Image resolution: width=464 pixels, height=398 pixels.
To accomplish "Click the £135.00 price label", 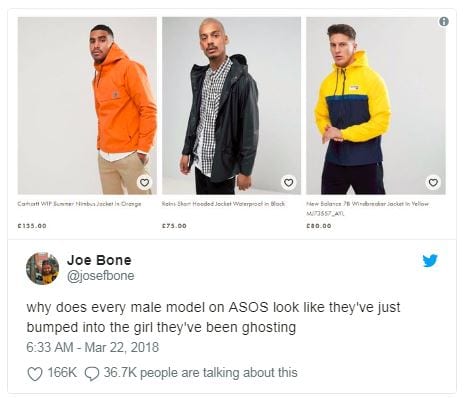I will tap(32, 226).
